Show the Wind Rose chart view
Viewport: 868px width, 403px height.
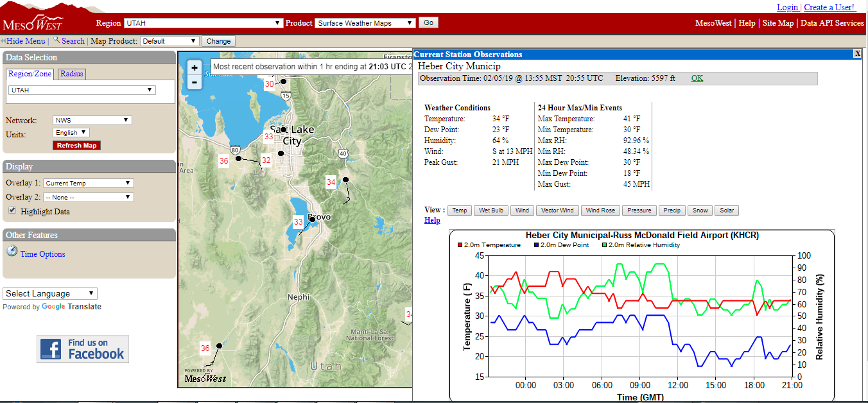[600, 210]
